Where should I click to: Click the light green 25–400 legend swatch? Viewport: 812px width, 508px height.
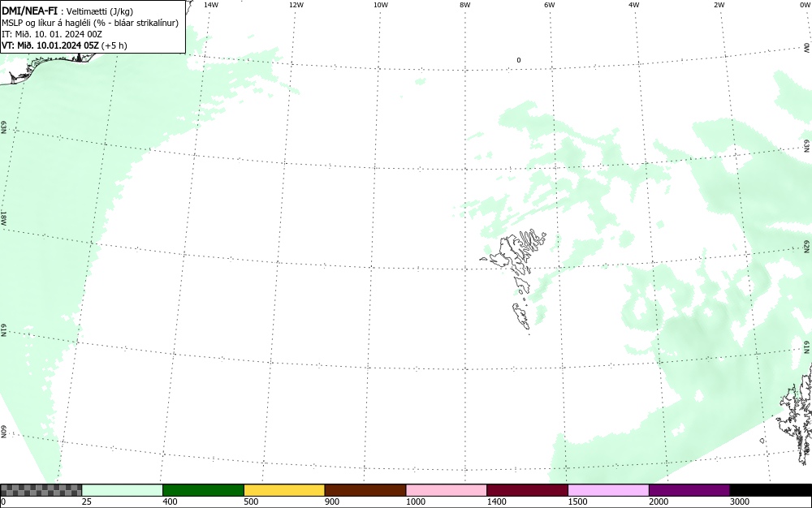[x=123, y=490]
